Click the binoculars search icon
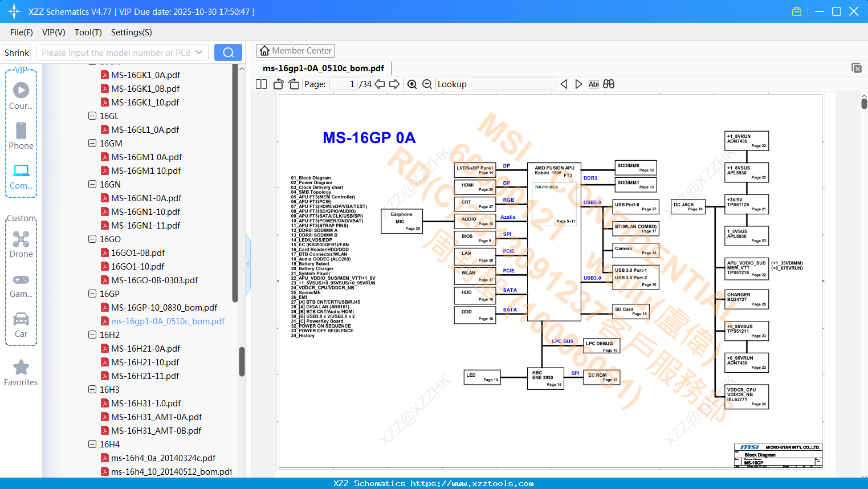 coord(609,84)
